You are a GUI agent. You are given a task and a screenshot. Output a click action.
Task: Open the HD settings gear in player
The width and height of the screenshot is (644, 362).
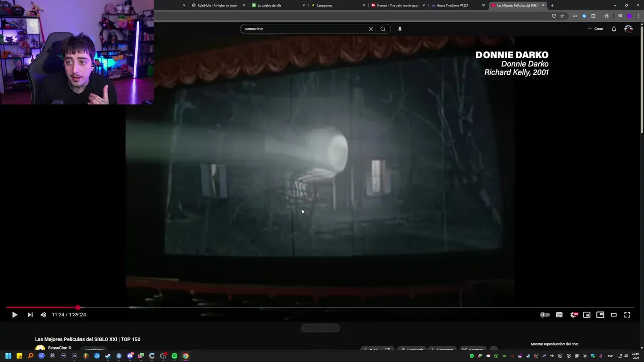coord(573,315)
